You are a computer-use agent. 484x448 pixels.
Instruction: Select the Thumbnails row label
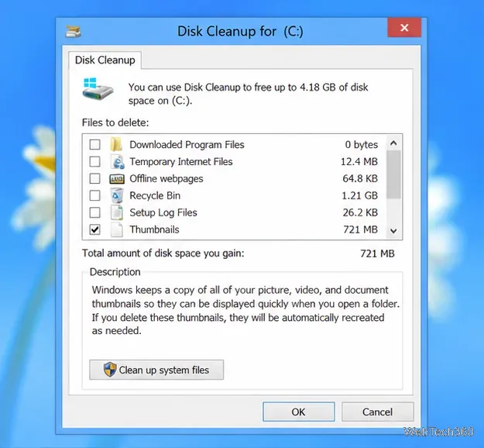[154, 229]
